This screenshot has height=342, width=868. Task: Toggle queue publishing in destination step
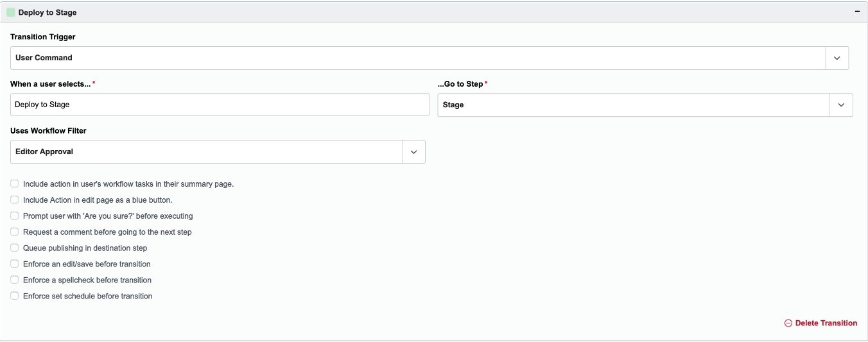[x=15, y=248]
